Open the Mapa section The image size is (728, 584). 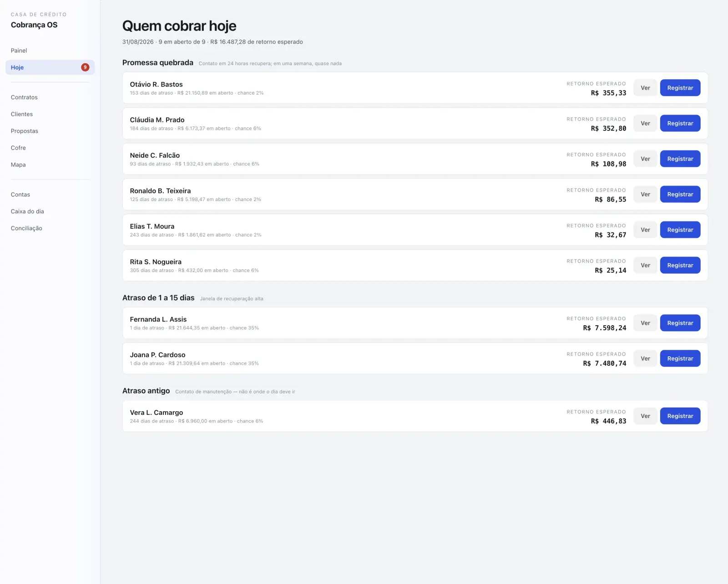(x=50, y=165)
